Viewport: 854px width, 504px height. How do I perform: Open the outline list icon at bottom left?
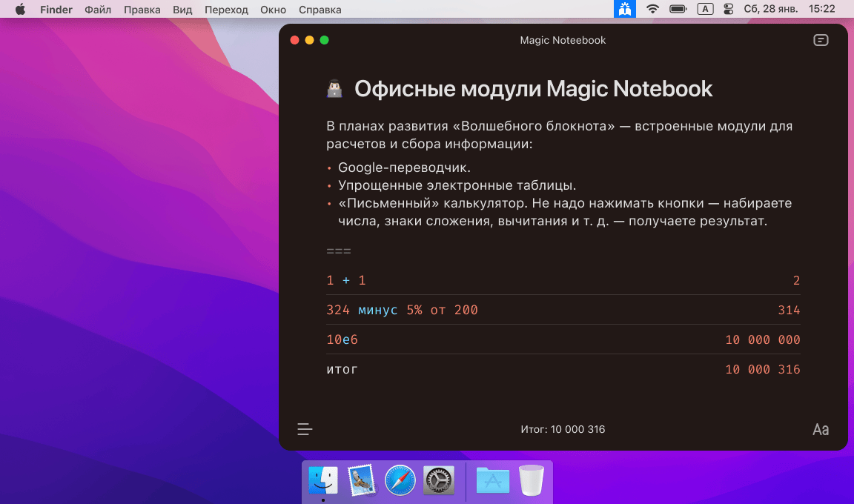tap(305, 429)
